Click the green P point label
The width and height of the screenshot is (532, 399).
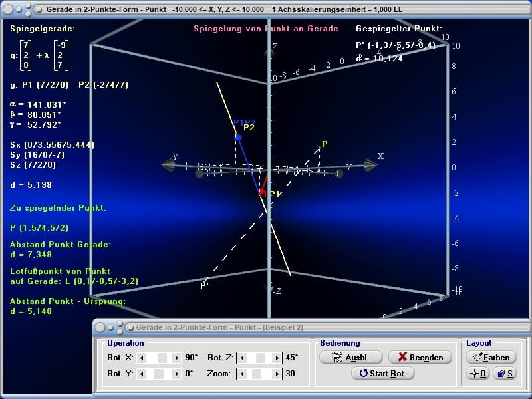coord(325,144)
